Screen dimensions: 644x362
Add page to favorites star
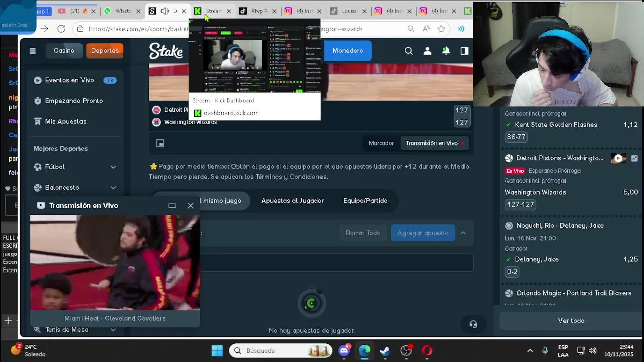click(x=441, y=29)
